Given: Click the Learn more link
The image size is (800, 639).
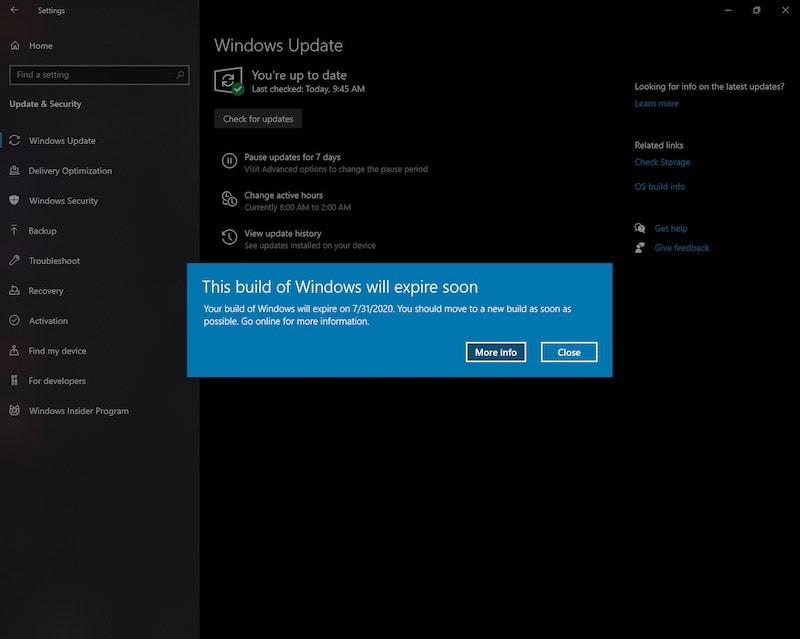Looking at the screenshot, I should click(x=656, y=104).
